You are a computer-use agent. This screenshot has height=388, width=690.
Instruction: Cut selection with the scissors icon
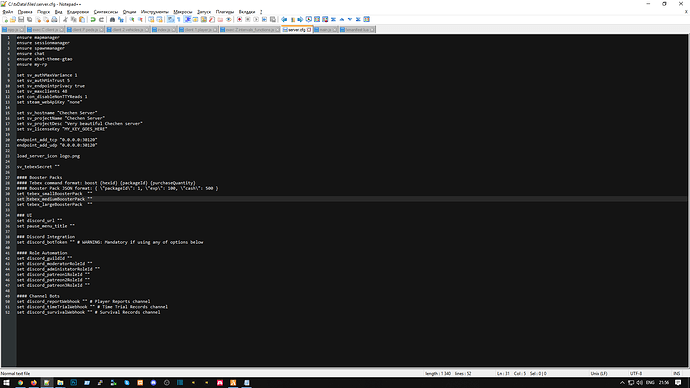tap(65, 19)
